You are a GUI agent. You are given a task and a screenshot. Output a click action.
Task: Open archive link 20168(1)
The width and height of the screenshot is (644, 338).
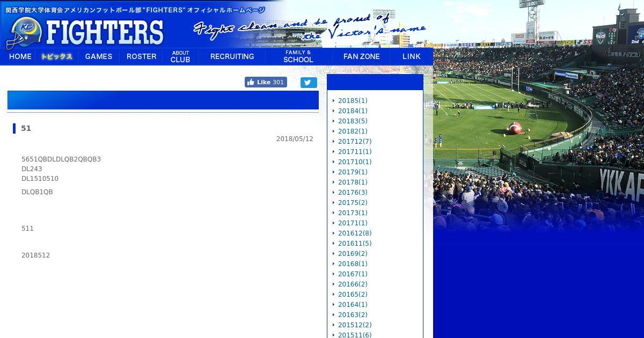tap(353, 264)
